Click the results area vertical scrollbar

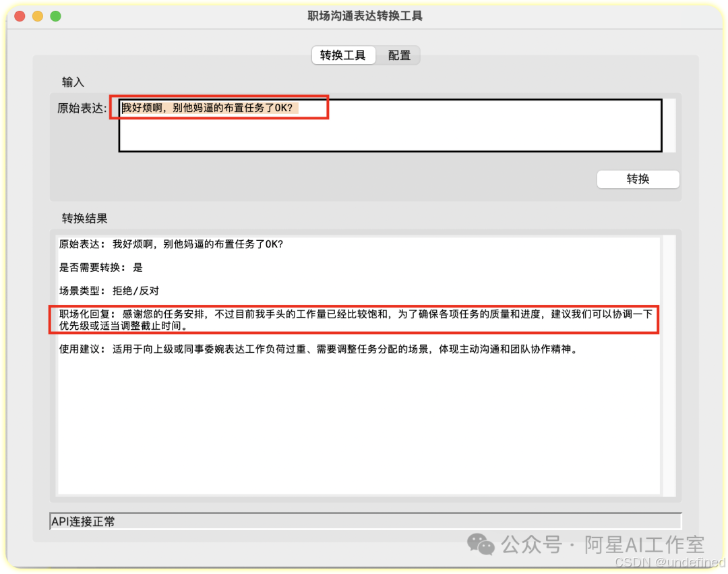(669, 366)
